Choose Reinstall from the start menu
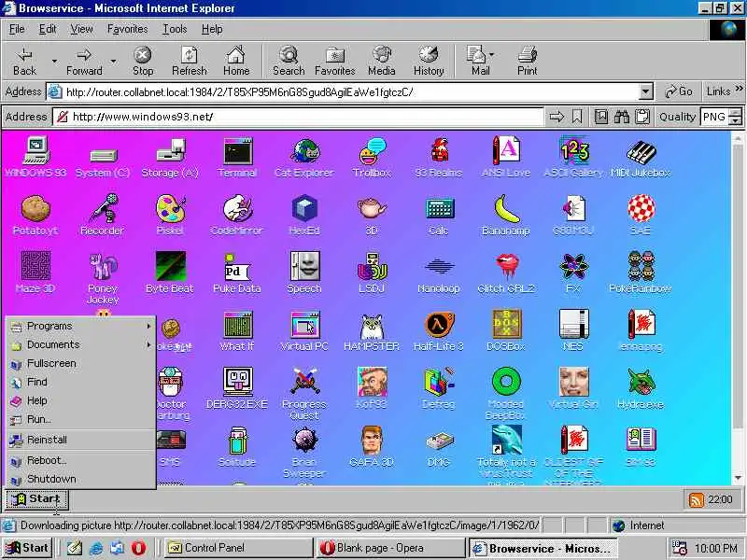Image resolution: width=747 pixels, height=560 pixels. (81, 440)
